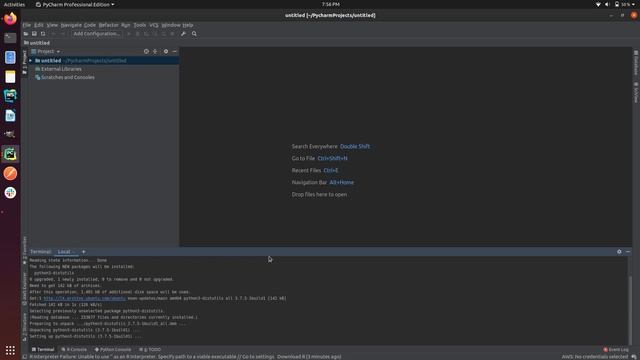Viewport: 640px width, 360px height.
Task: Switch to the TODO bottom tab
Action: [x=150, y=349]
